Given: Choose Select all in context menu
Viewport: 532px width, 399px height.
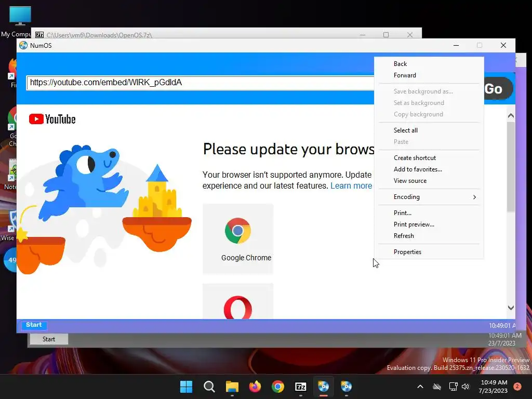Looking at the screenshot, I should tap(429, 130).
